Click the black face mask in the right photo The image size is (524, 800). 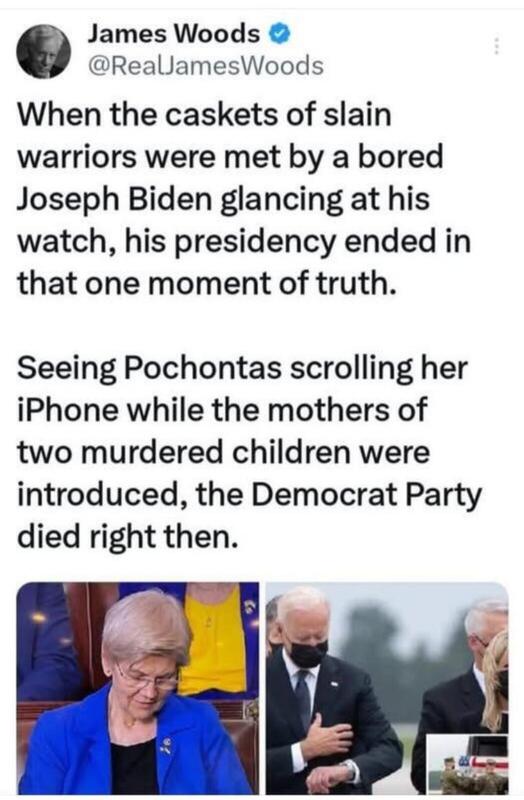tap(307, 653)
